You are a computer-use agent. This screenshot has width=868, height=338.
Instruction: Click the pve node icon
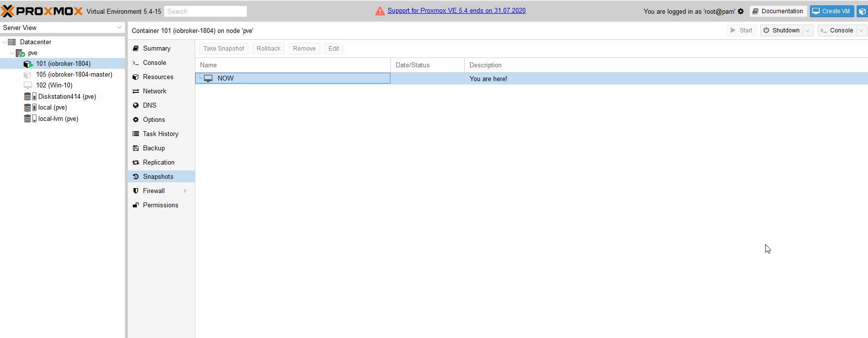(x=20, y=53)
